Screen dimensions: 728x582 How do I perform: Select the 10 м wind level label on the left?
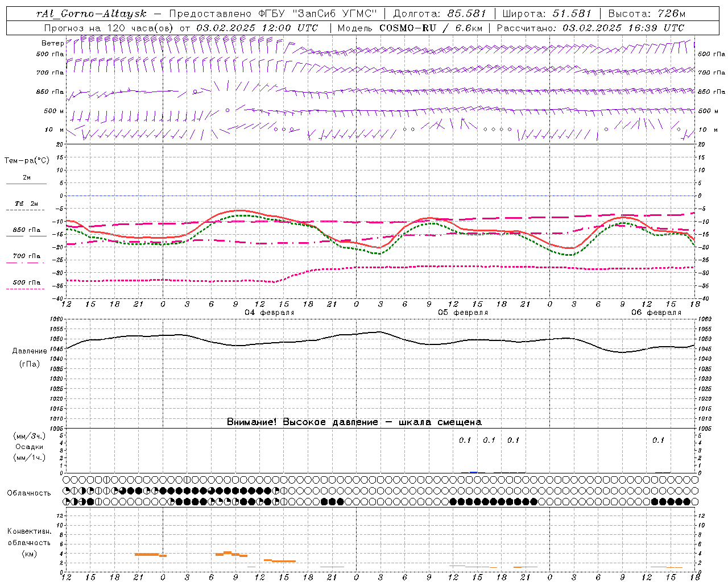tap(54, 130)
